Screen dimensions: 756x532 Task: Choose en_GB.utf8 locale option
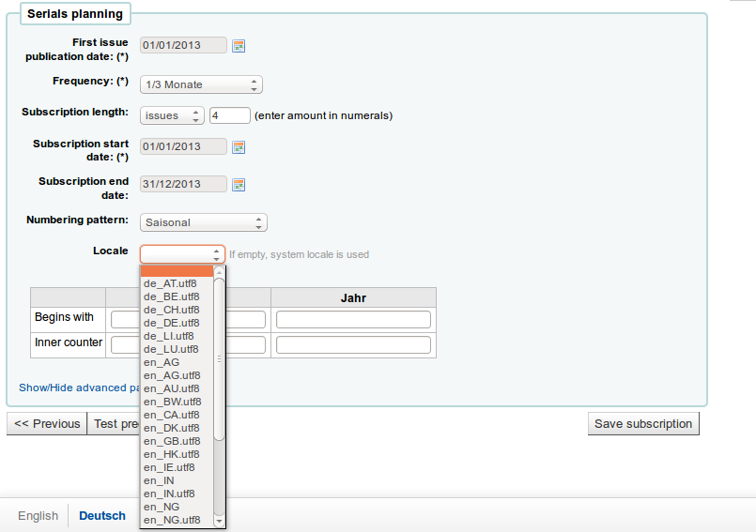coord(171,441)
